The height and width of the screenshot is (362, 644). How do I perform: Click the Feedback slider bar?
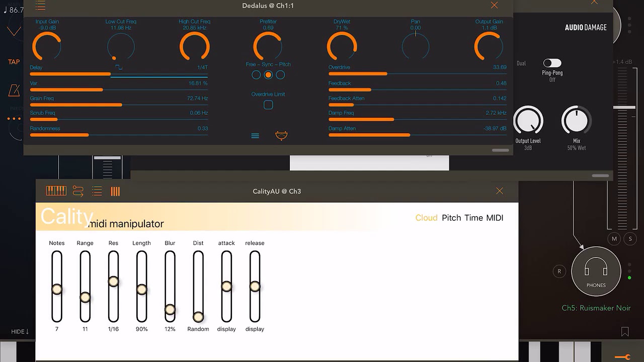coord(418,89)
